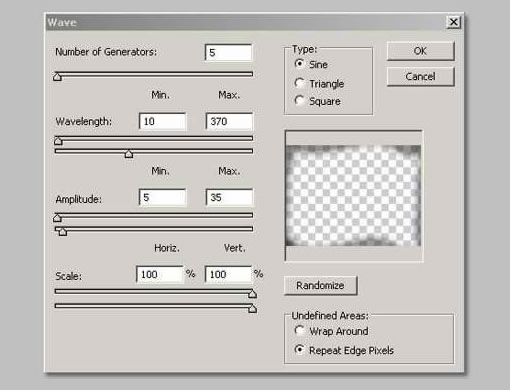510x390 pixels.
Task: Click the Vert. Scale percentage field
Action: click(228, 274)
